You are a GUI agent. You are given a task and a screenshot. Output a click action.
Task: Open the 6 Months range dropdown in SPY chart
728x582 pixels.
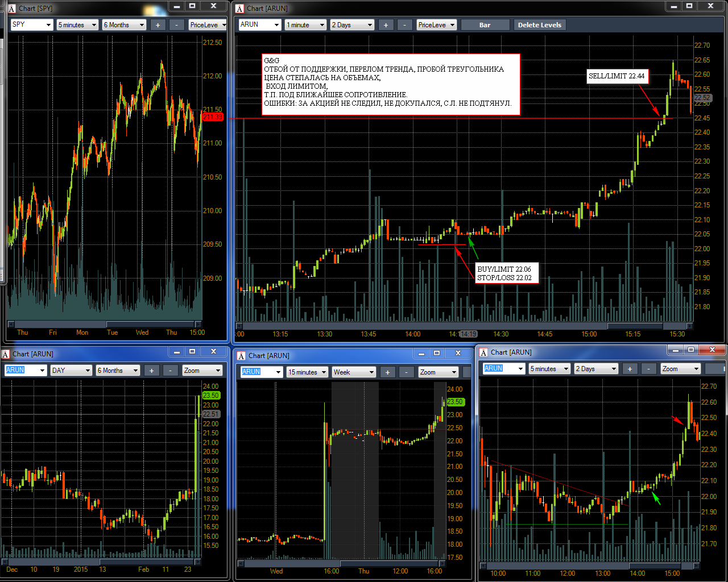[124, 24]
